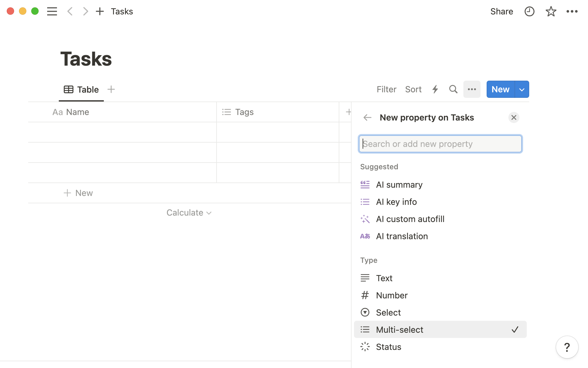Pick AI summary from suggested list
588x368 pixels.
point(399,185)
